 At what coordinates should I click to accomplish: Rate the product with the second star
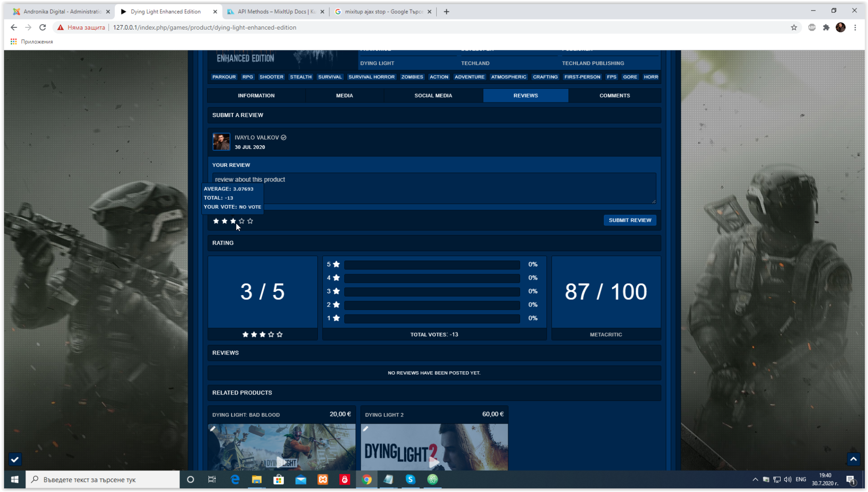225,221
